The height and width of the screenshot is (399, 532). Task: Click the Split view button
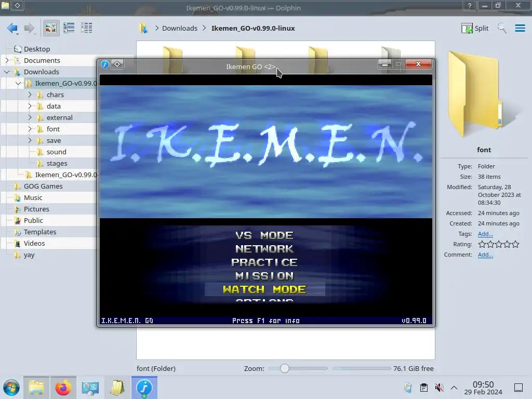coord(475,28)
